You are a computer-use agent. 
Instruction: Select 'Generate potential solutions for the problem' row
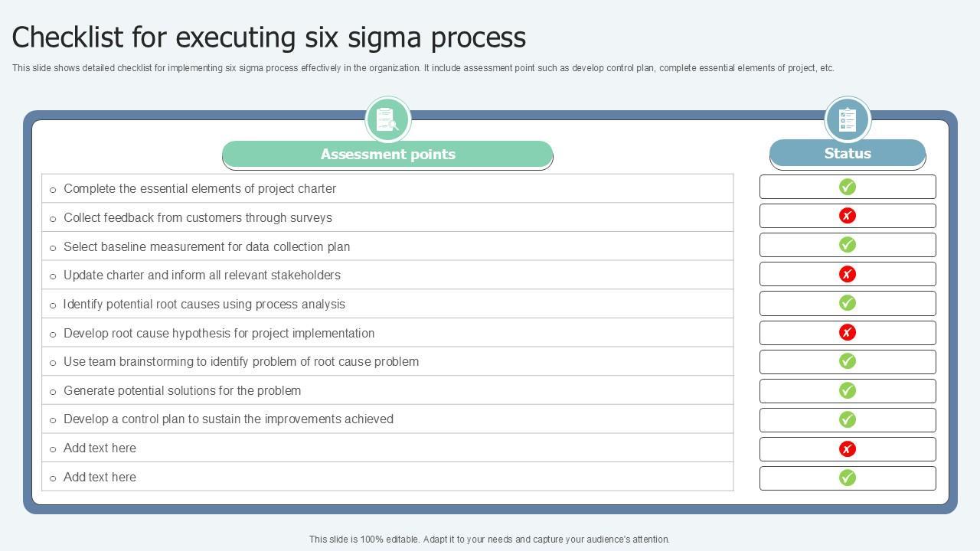pos(182,391)
